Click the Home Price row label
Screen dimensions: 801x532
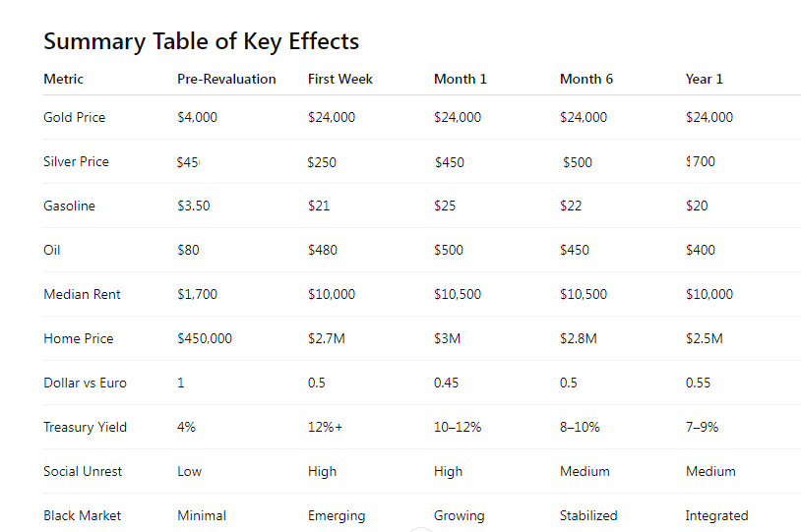point(79,338)
